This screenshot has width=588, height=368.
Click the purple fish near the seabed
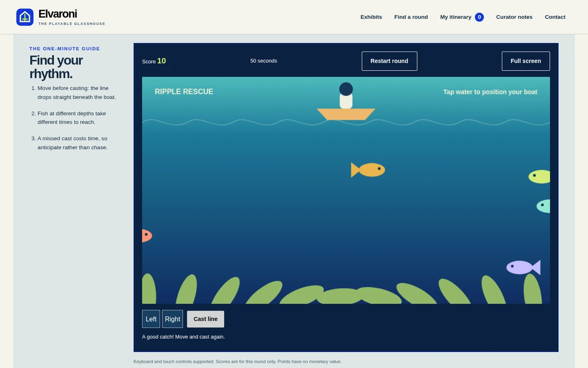coord(523,267)
